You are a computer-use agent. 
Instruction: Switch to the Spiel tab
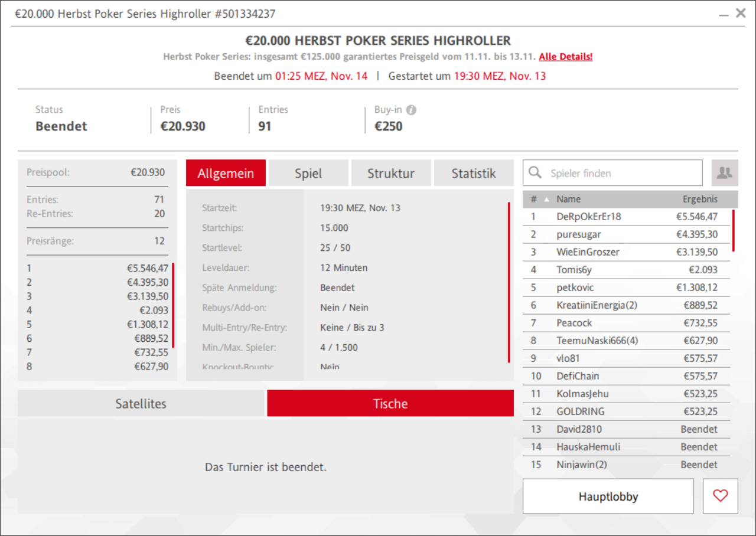click(308, 174)
